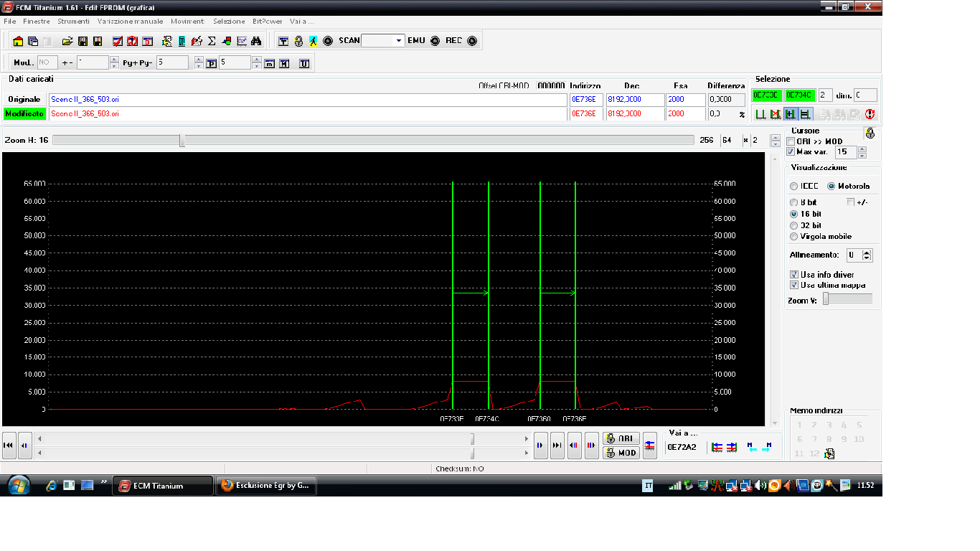The width and height of the screenshot is (980, 551).
Task: Increase the Max var. value with up arrow
Action: [x=862, y=149]
